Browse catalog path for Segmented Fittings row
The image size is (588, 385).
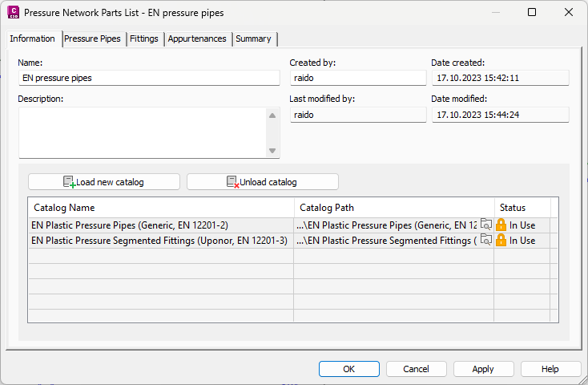point(485,240)
